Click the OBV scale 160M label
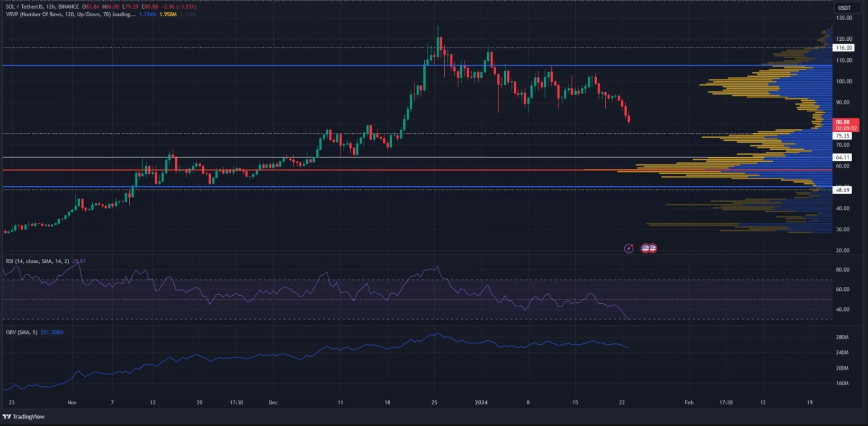Screen dimensions: 868x426 tap(842, 383)
